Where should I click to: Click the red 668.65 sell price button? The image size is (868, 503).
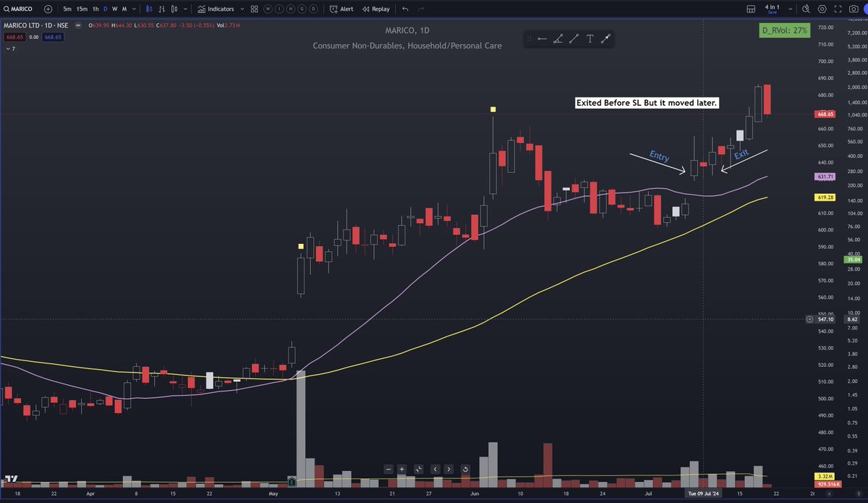[x=15, y=37]
